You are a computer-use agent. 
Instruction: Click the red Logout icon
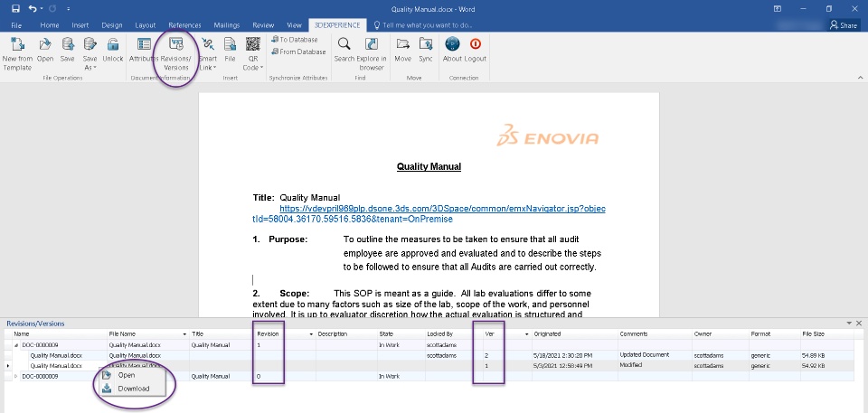pos(475,43)
